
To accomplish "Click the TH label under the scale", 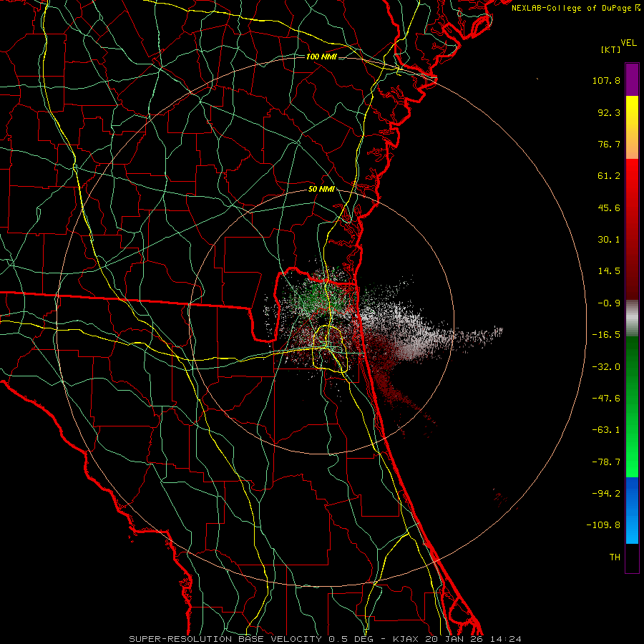I will pyautogui.click(x=615, y=557).
